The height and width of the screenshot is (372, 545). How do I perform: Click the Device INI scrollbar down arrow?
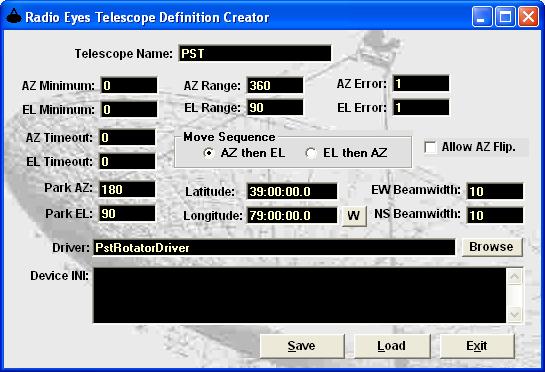click(514, 314)
